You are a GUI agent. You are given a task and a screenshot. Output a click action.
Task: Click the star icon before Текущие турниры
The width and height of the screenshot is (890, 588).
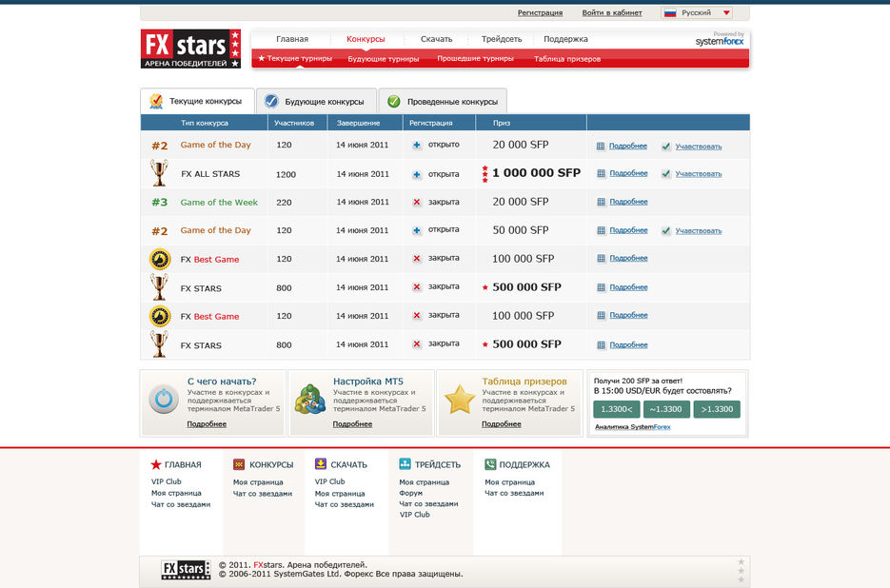point(261,58)
